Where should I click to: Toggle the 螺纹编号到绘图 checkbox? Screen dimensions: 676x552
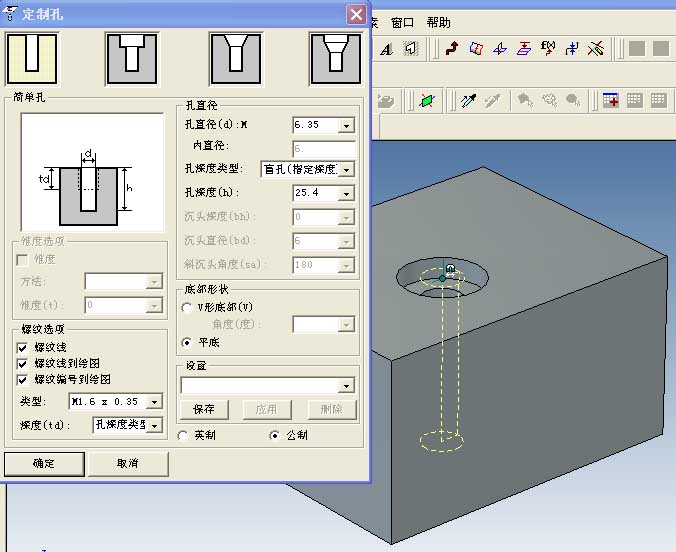pos(22,380)
